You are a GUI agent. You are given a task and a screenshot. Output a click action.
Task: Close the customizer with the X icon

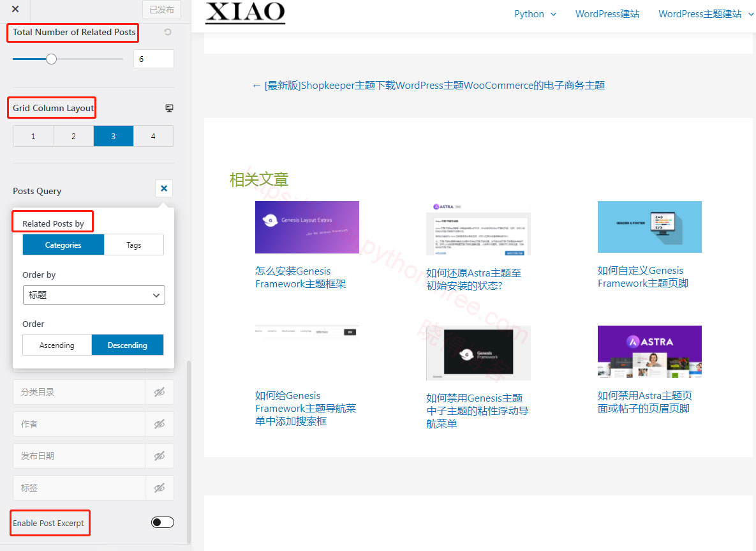[15, 9]
